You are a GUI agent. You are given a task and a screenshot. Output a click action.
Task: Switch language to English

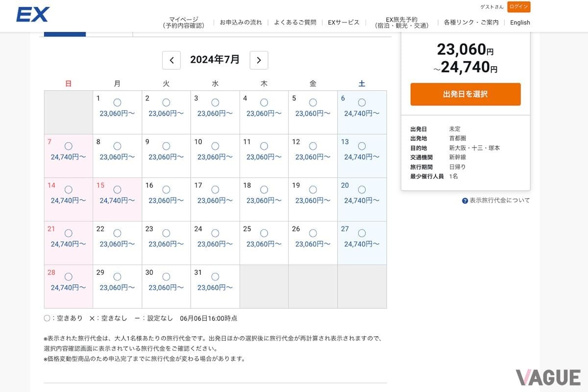(x=520, y=23)
